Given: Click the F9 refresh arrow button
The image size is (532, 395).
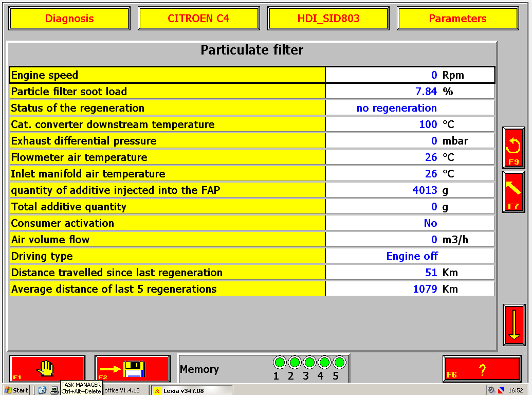Looking at the screenshot, I should tap(513, 148).
